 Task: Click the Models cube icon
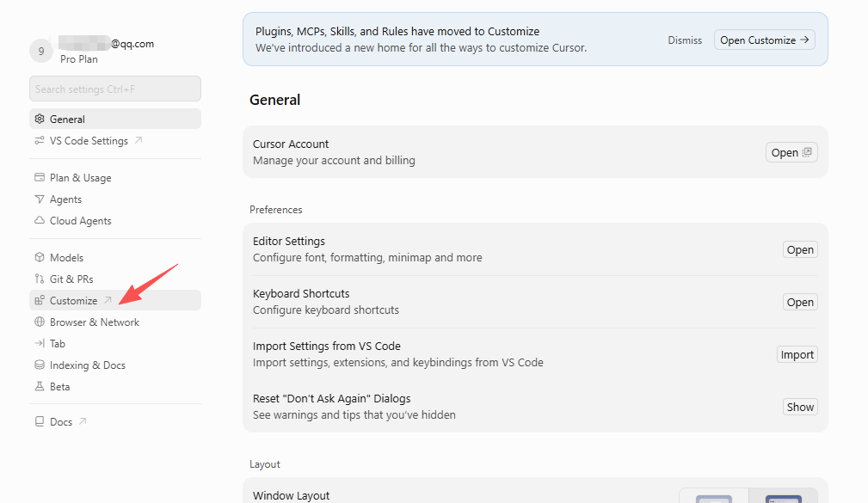pyautogui.click(x=40, y=257)
